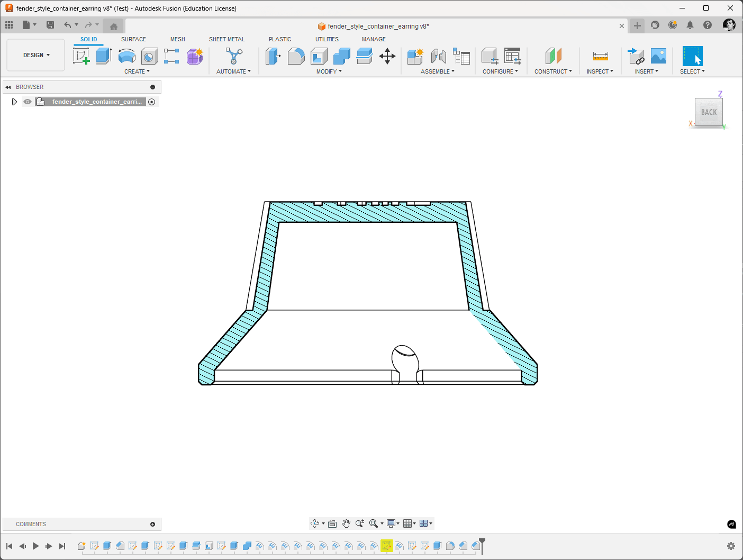
Task: Save the document with the disk icon
Action: [50, 25]
